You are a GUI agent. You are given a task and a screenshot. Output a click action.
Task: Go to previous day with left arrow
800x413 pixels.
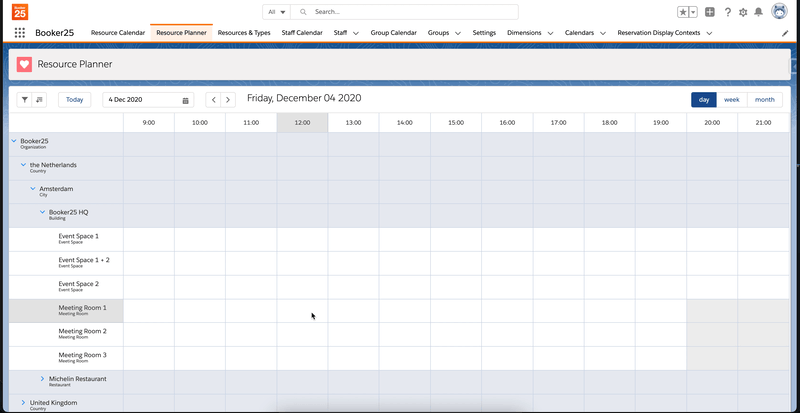213,100
